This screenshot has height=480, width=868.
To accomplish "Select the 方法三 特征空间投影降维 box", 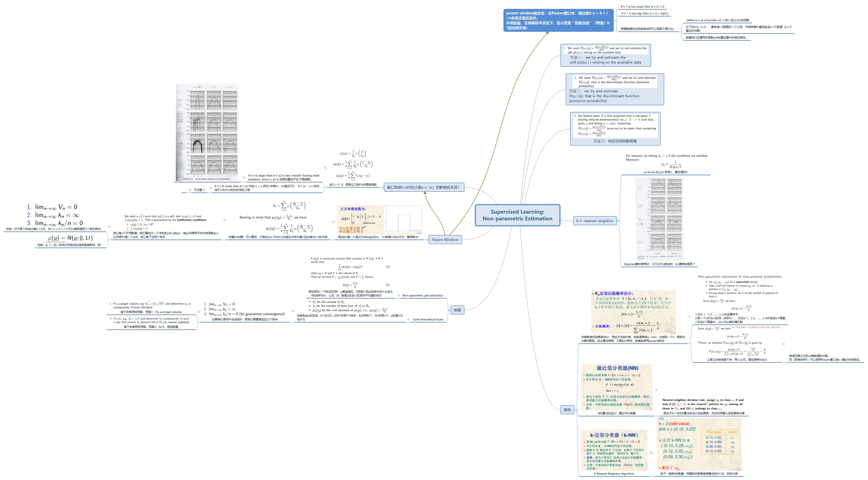I will tap(615, 129).
